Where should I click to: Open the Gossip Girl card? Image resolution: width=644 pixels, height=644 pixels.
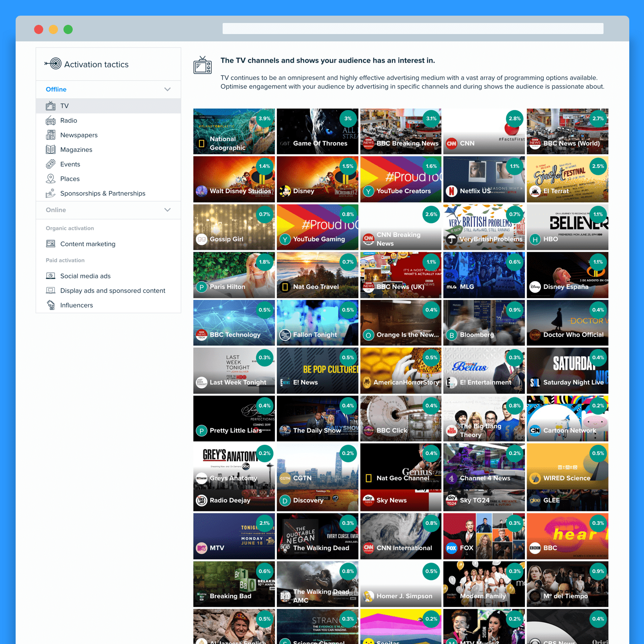tap(234, 227)
